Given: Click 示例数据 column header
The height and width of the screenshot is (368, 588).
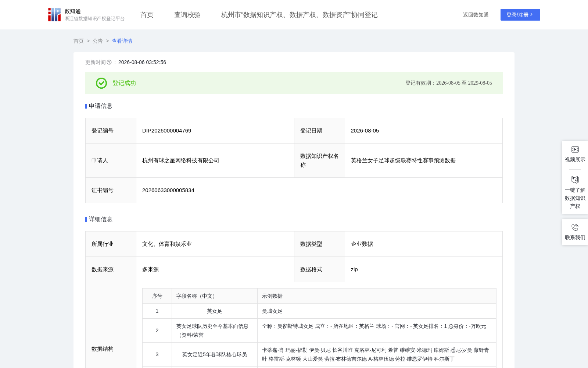Looking at the screenshot, I should click(377, 296).
